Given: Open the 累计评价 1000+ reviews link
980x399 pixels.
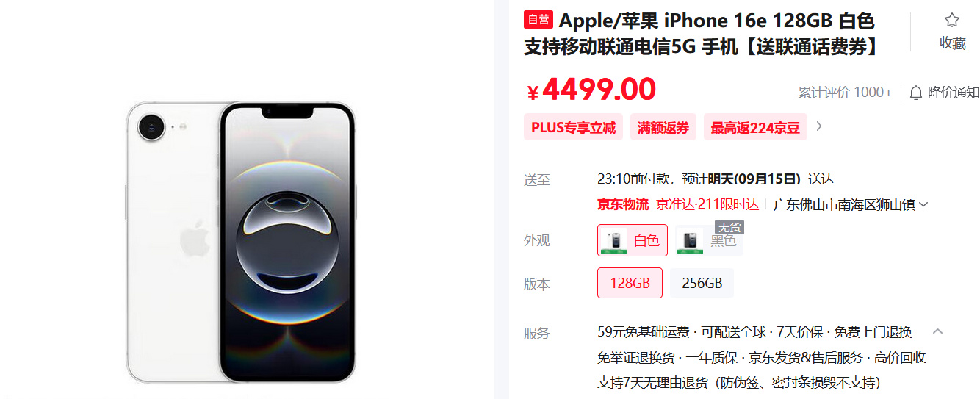Looking at the screenshot, I should 845,93.
